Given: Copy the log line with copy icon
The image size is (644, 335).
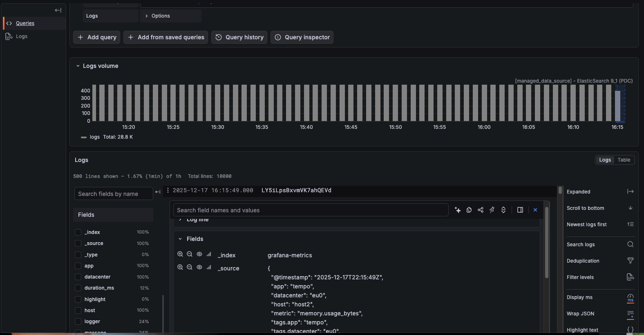Looking at the screenshot, I should tap(469, 210).
